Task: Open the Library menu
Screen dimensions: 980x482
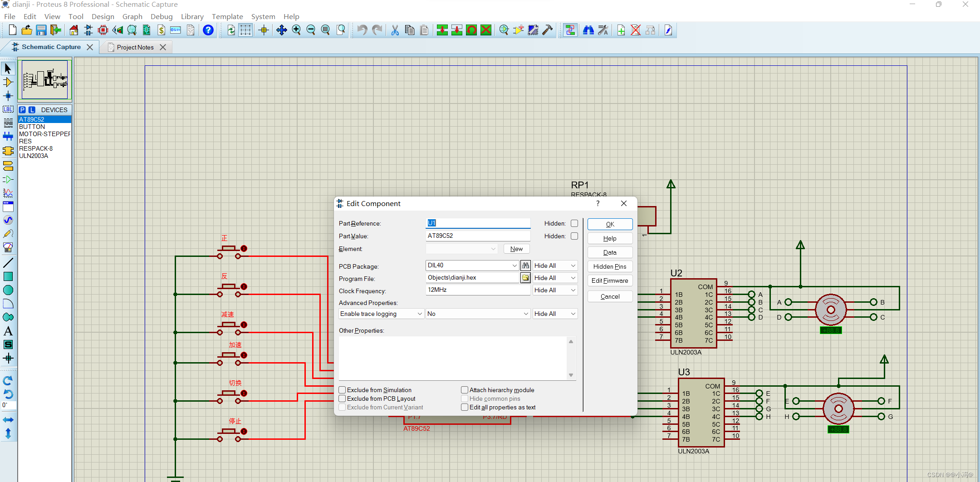Action: tap(192, 16)
